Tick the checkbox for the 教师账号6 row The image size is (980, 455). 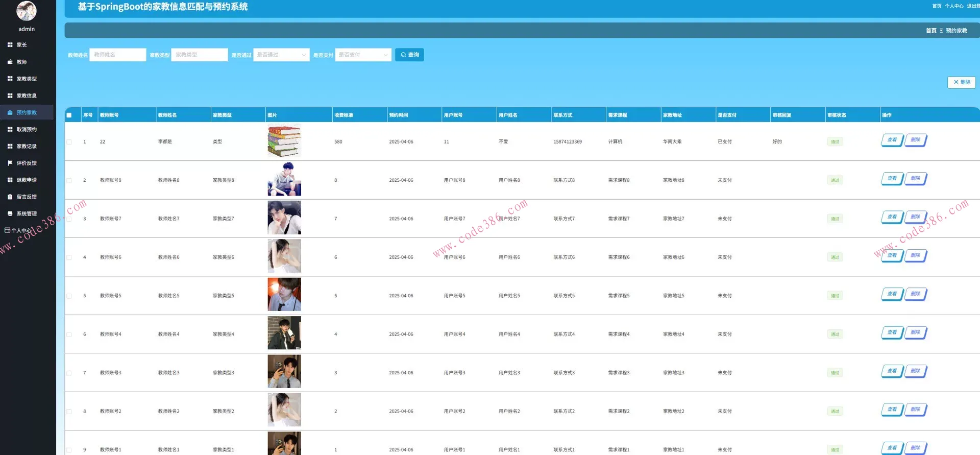(69, 257)
